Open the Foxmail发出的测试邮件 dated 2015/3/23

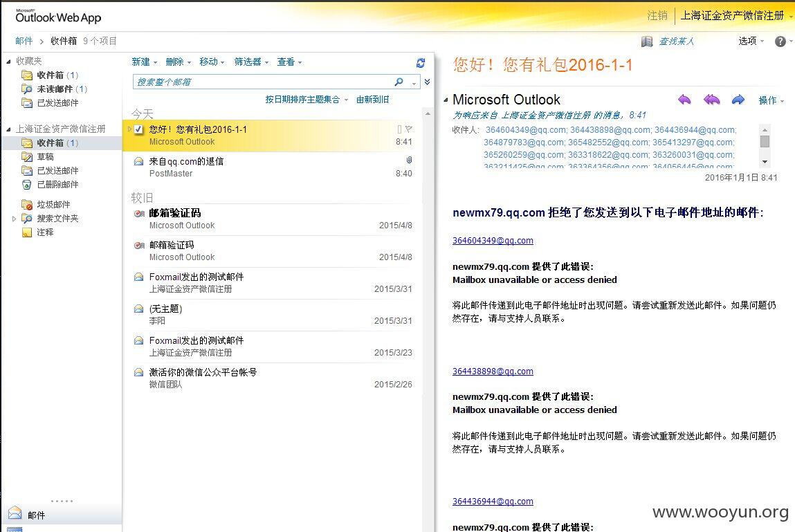pyautogui.click(x=273, y=347)
